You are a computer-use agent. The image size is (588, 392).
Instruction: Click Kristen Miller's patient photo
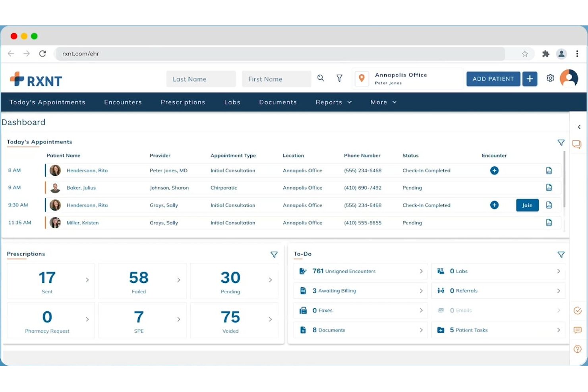click(x=55, y=222)
